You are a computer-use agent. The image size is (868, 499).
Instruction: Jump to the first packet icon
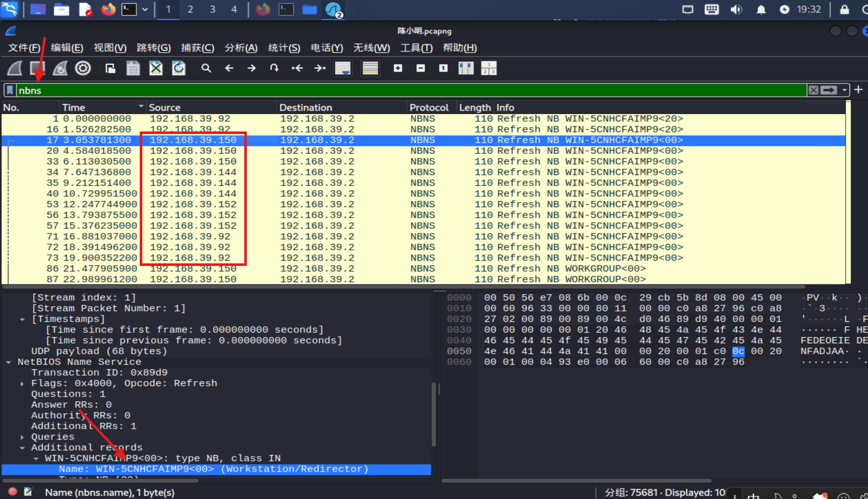coord(297,68)
